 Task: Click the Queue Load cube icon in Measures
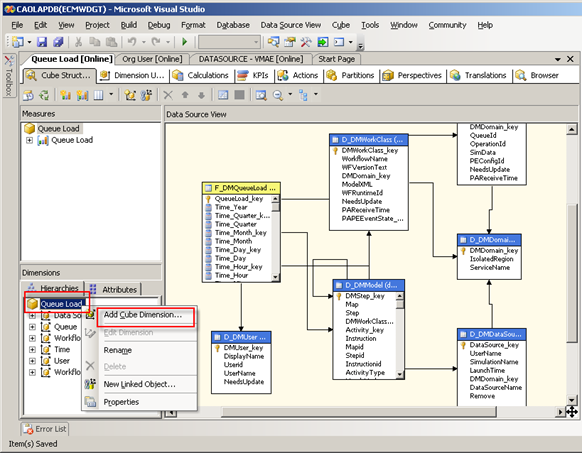point(29,128)
